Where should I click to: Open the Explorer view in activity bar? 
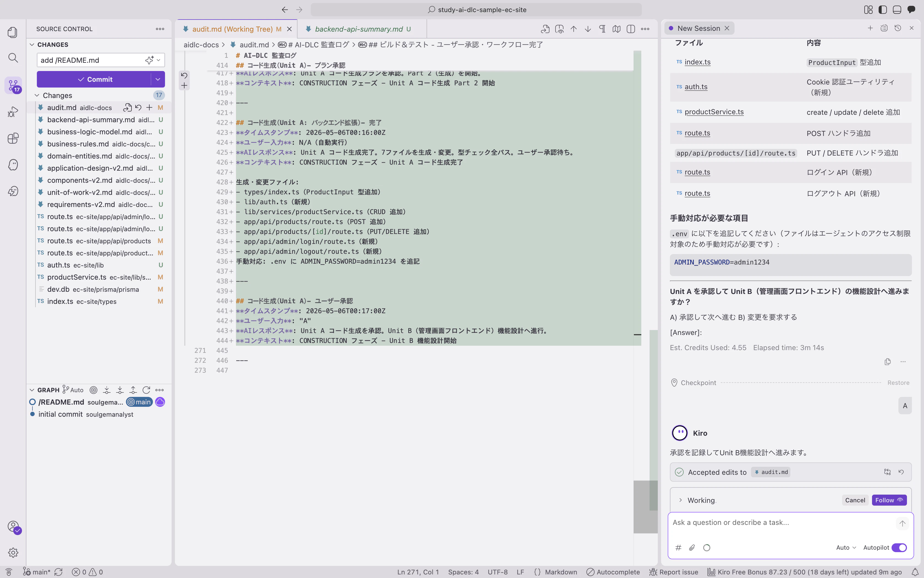13,32
